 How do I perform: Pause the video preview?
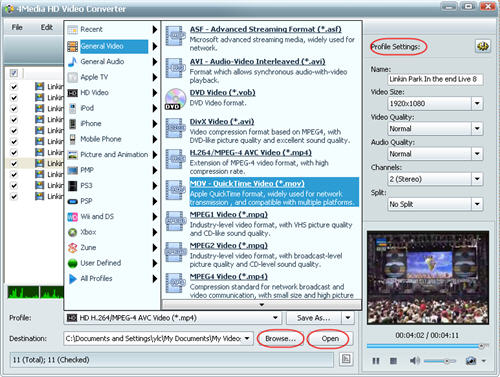pyautogui.click(x=376, y=361)
